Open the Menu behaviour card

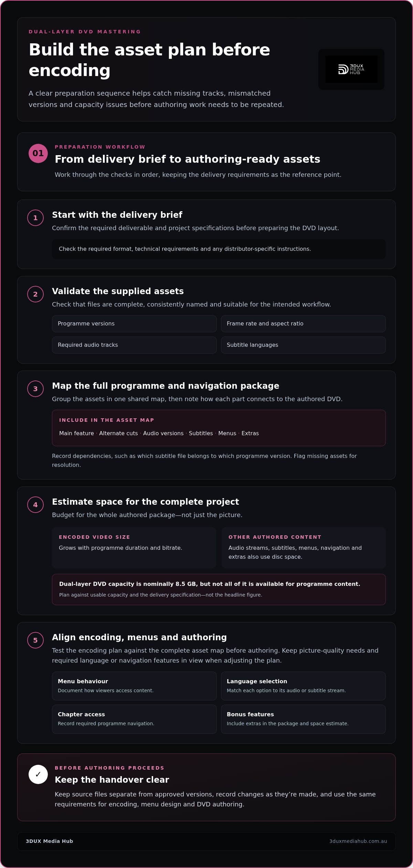[134, 686]
